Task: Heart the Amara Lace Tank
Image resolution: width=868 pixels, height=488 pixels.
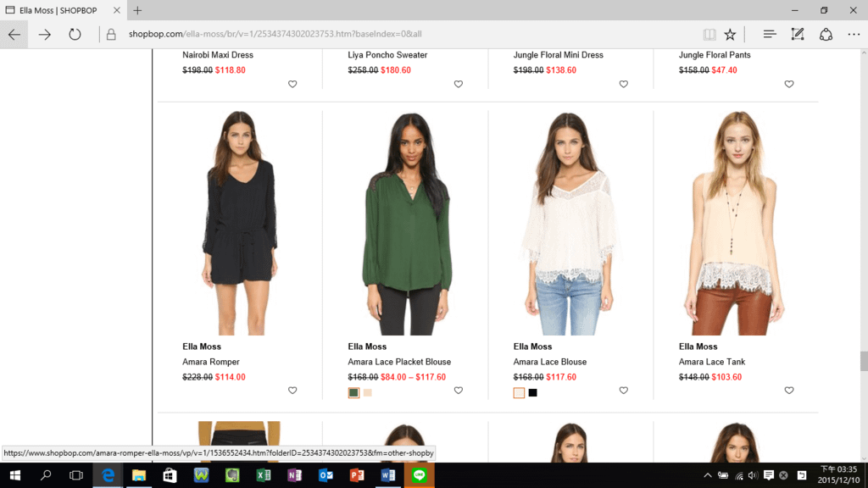Action: pyautogui.click(x=789, y=391)
